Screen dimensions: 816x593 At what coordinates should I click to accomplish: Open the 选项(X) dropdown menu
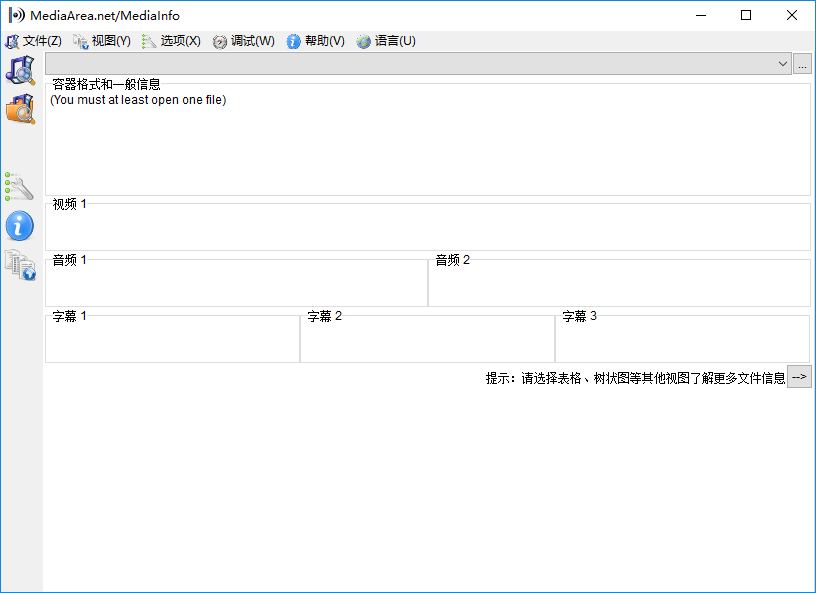pyautogui.click(x=176, y=41)
